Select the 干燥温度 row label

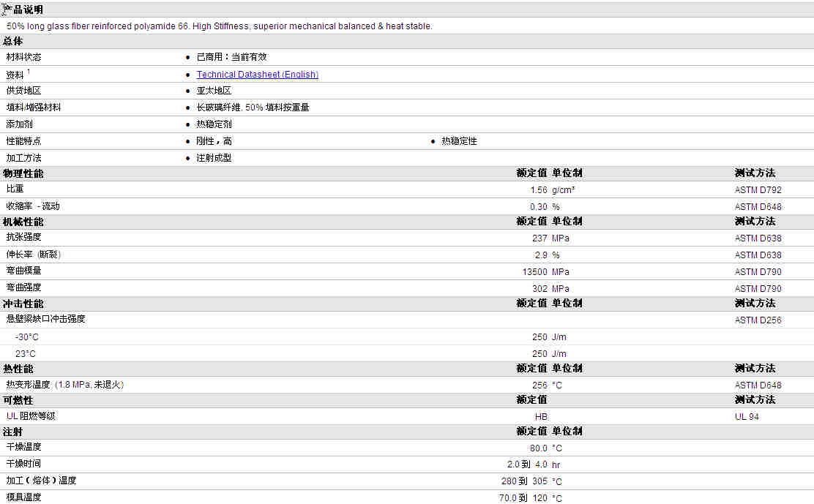[x=23, y=447]
